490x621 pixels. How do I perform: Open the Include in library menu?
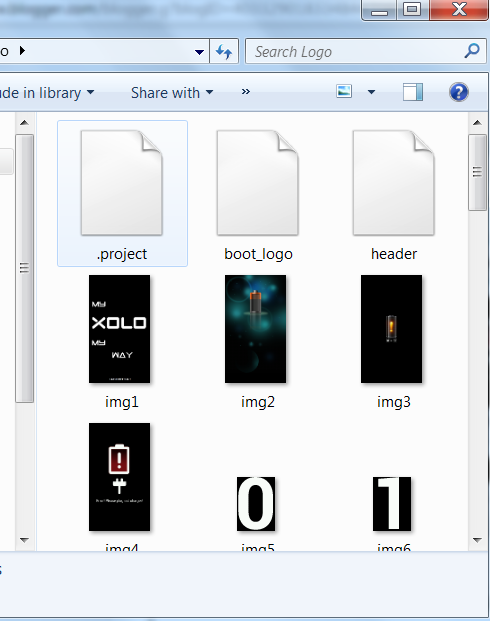pos(47,93)
